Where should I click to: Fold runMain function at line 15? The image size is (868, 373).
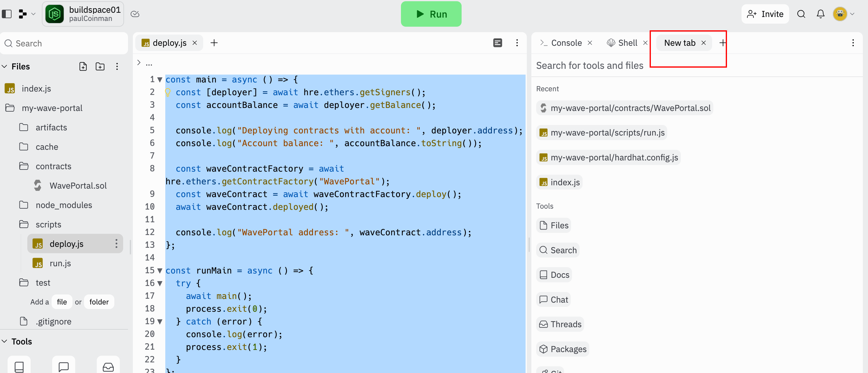coord(160,271)
